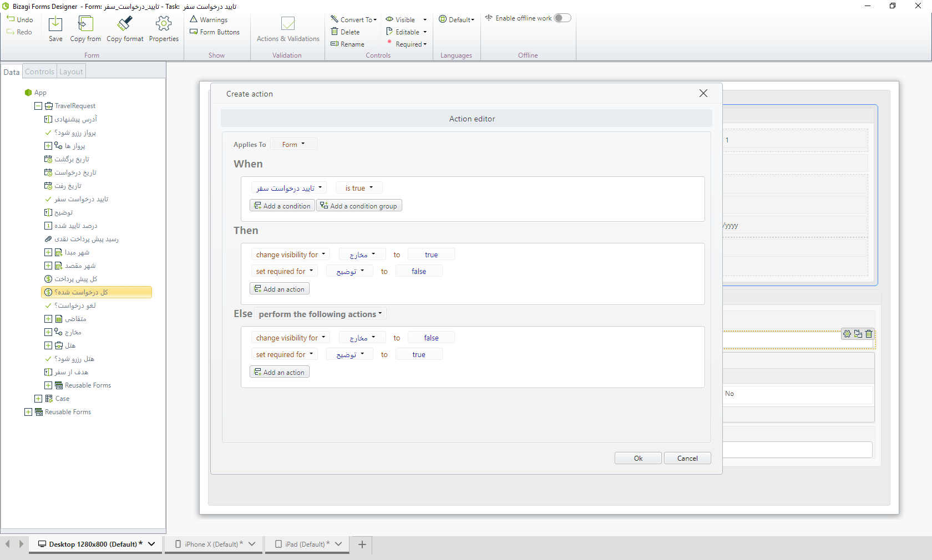Screen dimensions: 932x560
Task: Expand the Case tree node
Action: [38, 399]
